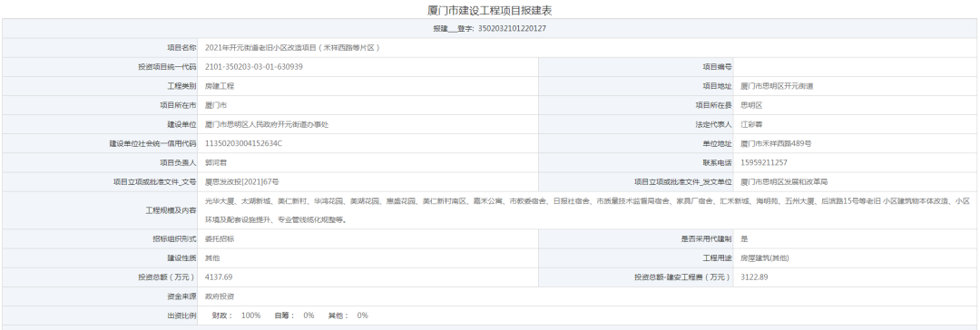Select the 工程类别 value 房建工程
The width and height of the screenshot is (980, 330).
(220, 86)
